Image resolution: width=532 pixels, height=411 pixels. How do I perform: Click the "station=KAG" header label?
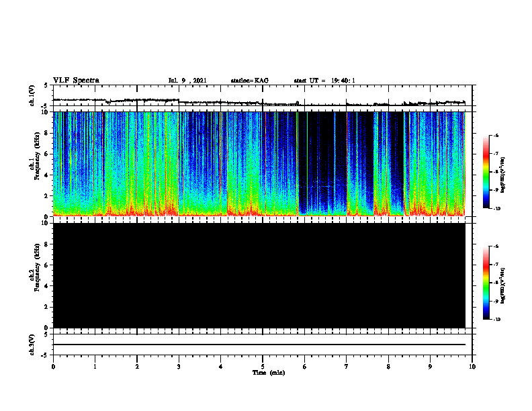(x=249, y=81)
